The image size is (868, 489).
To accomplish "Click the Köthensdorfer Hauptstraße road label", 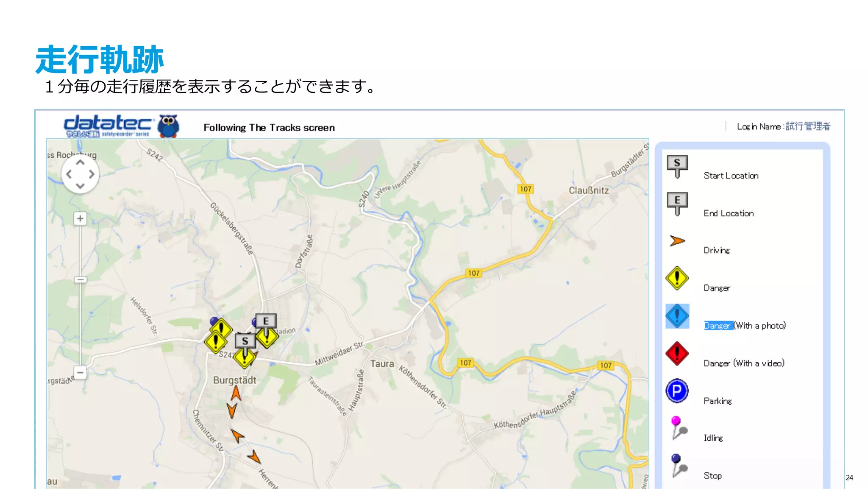I will pos(535,410).
